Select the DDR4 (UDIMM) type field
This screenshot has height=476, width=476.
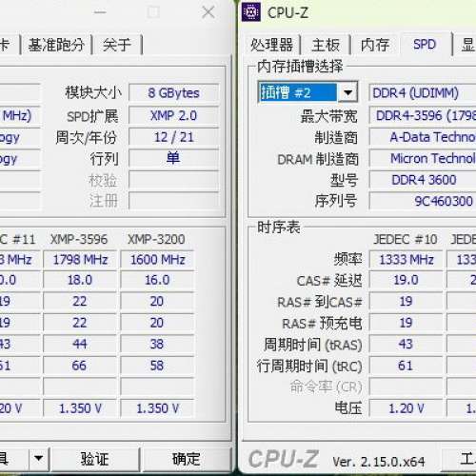point(422,93)
